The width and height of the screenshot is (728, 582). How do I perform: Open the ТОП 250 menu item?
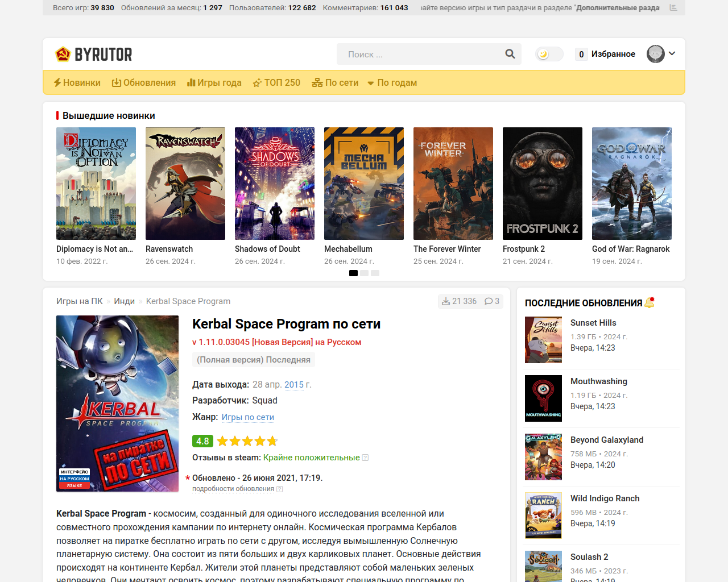276,82
